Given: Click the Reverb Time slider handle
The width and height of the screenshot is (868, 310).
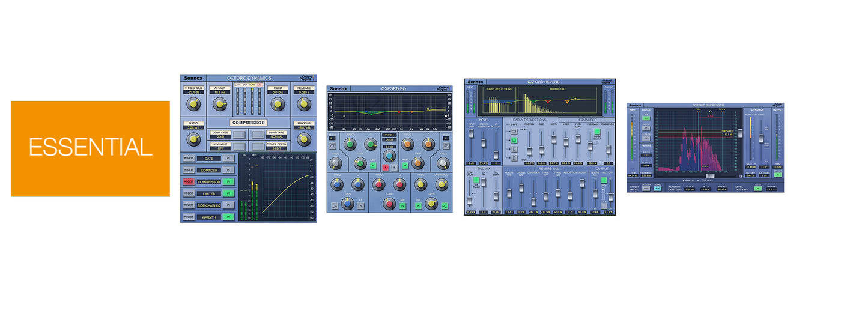Looking at the screenshot, I should (x=509, y=193).
